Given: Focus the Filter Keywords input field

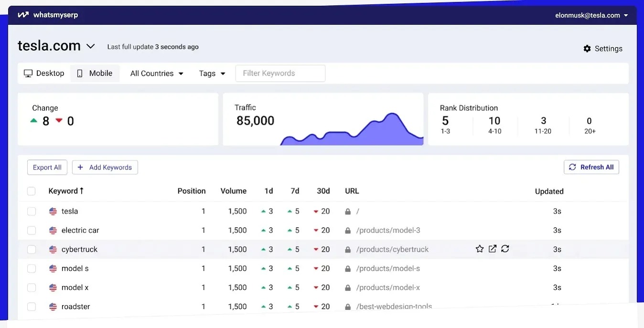Looking at the screenshot, I should coord(280,74).
